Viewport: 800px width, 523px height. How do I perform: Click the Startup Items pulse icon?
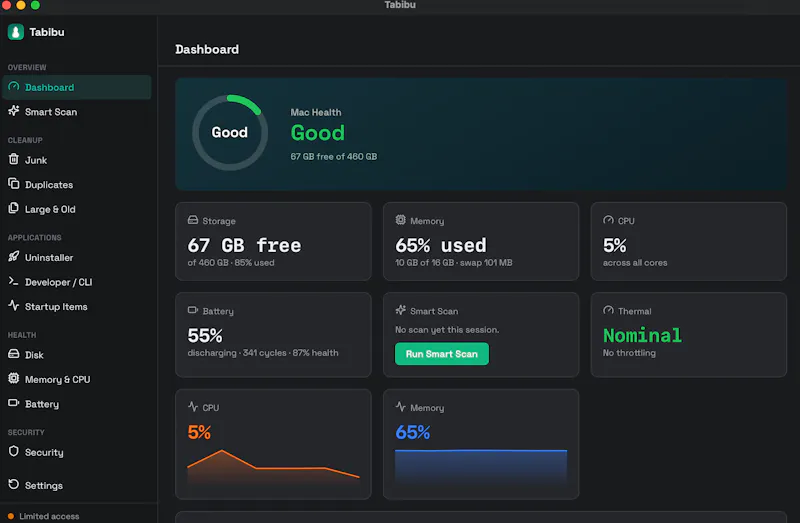(14, 306)
